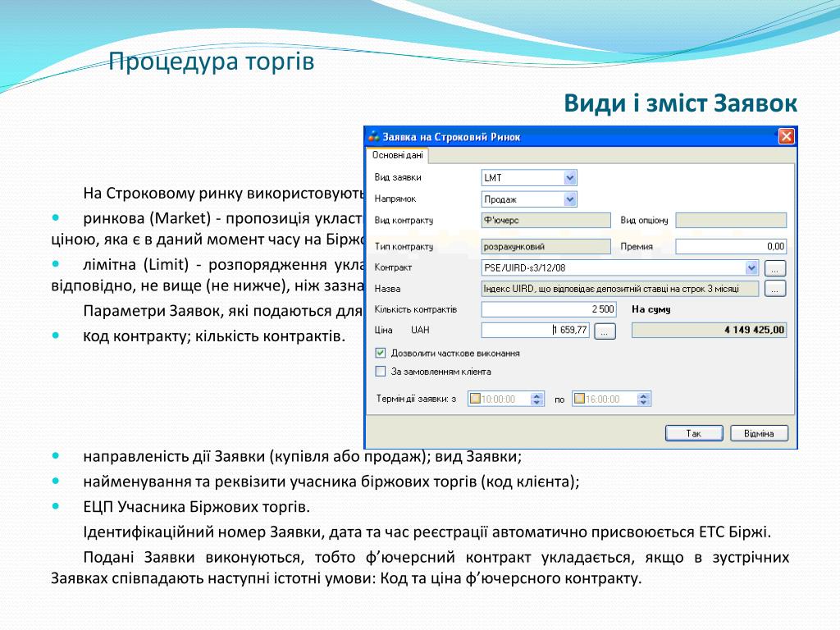Viewport: 840px width, 630px height.
Task: Click the text 'код контракту; кількість контрактів.'
Action: (214, 336)
